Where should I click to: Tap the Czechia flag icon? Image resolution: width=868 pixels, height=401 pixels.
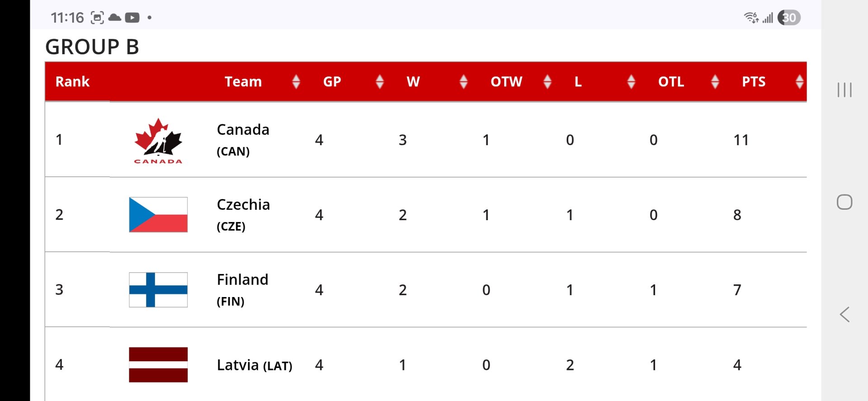[x=158, y=215]
